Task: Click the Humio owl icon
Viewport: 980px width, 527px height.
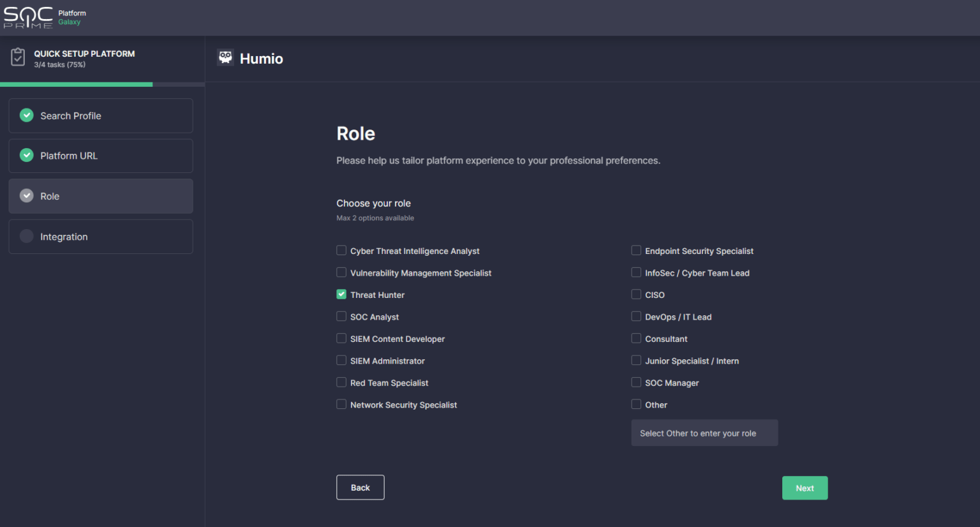Action: (x=225, y=57)
